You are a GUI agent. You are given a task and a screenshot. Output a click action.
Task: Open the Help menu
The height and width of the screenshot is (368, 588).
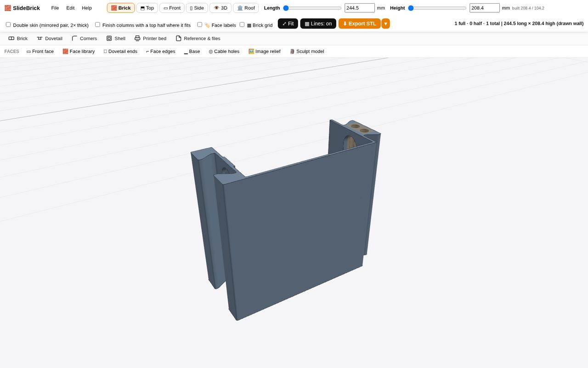coord(87,8)
